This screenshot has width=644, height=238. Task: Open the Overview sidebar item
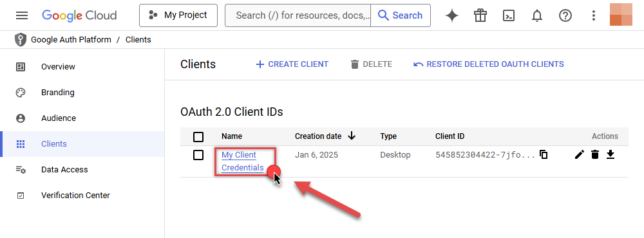[x=82, y=66]
